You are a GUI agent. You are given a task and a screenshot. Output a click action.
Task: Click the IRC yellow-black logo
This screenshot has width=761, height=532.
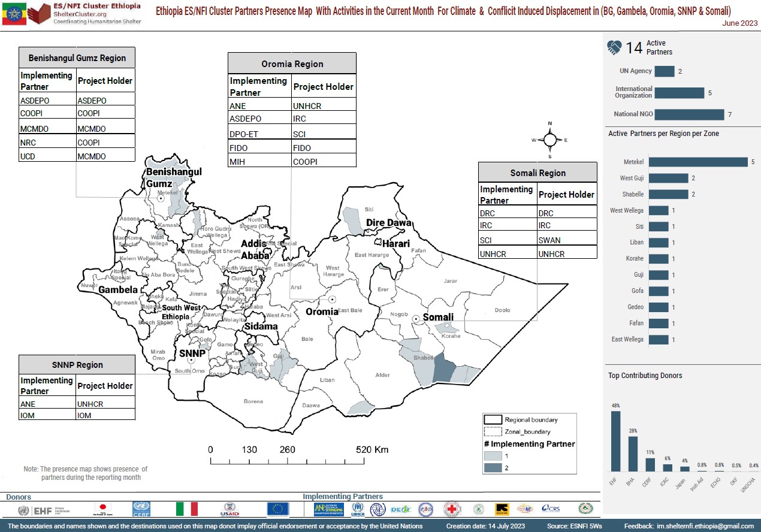pos(502,509)
